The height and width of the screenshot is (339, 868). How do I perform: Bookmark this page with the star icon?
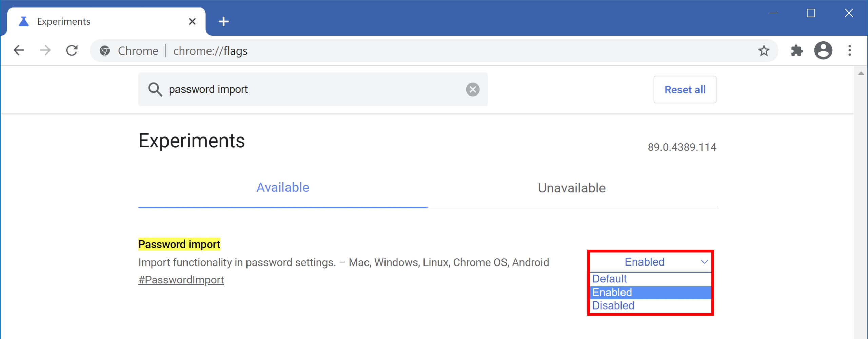pyautogui.click(x=764, y=50)
